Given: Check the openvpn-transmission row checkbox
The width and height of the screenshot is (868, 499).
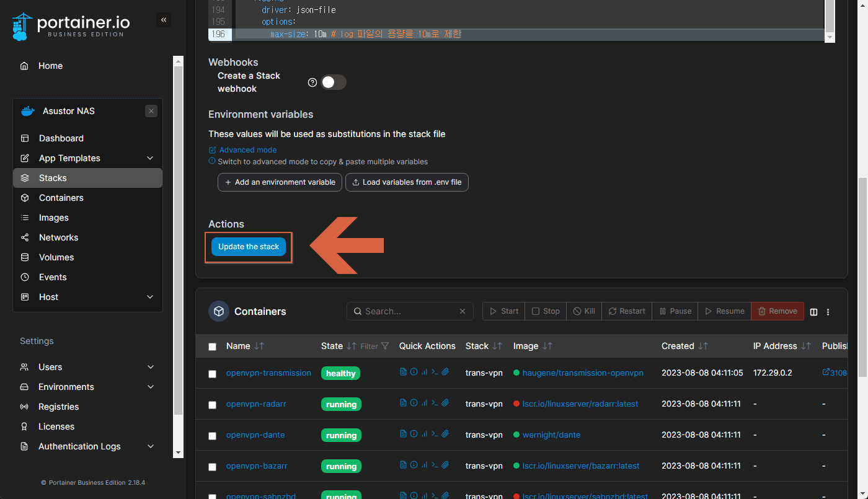Looking at the screenshot, I should (212, 374).
